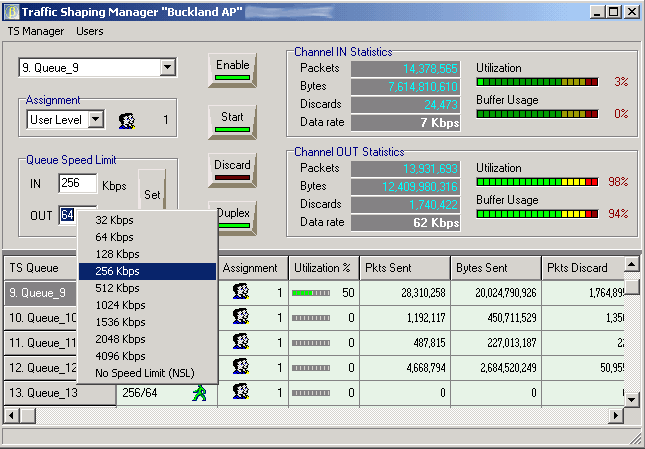The height and width of the screenshot is (449, 645).
Task: Open the User Level assignment dropdown
Action: [96, 120]
